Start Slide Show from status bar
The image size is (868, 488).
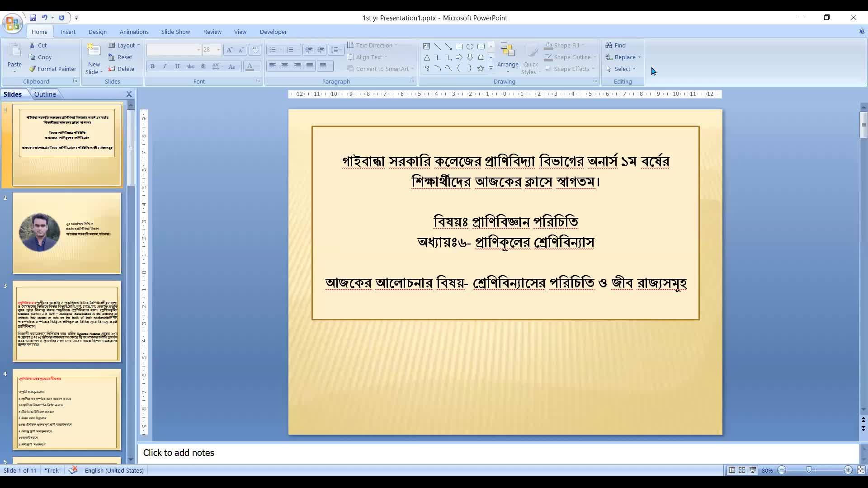753,470
